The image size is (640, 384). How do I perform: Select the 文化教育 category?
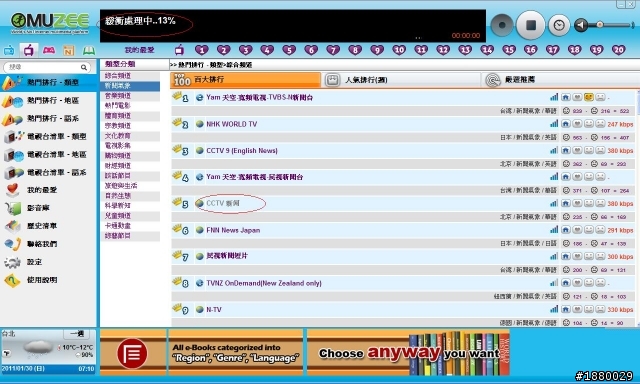click(x=130, y=136)
